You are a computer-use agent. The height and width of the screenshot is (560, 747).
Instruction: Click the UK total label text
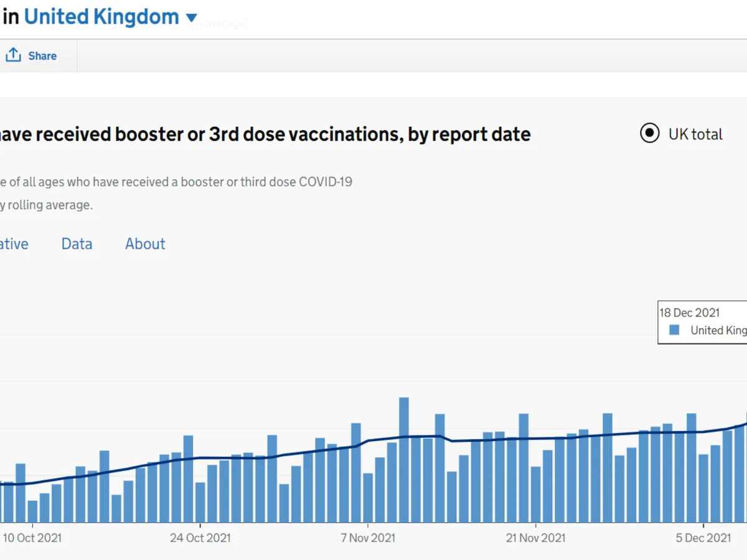click(695, 134)
